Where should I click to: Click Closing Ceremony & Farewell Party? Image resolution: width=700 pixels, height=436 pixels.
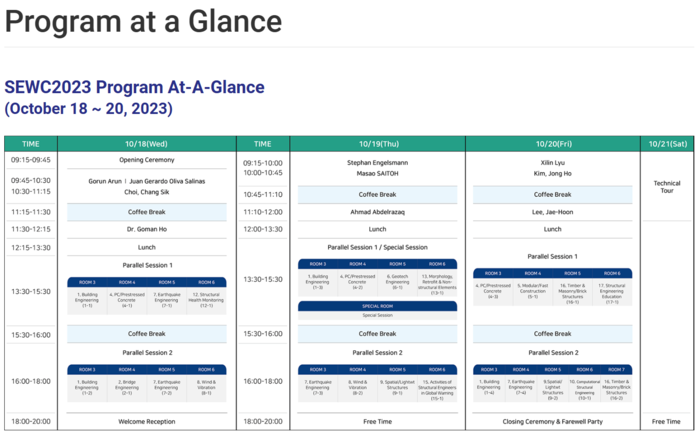tap(552, 421)
